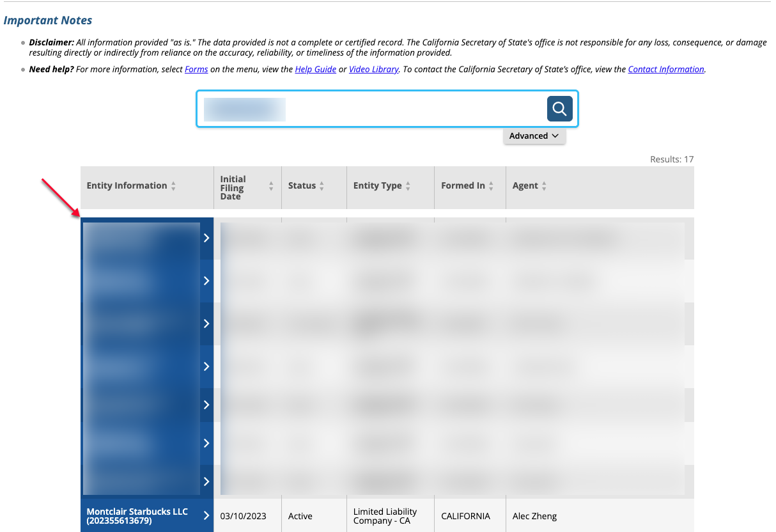This screenshot has height=532, width=776.
Task: Open the Help Guide link
Action: pos(315,69)
